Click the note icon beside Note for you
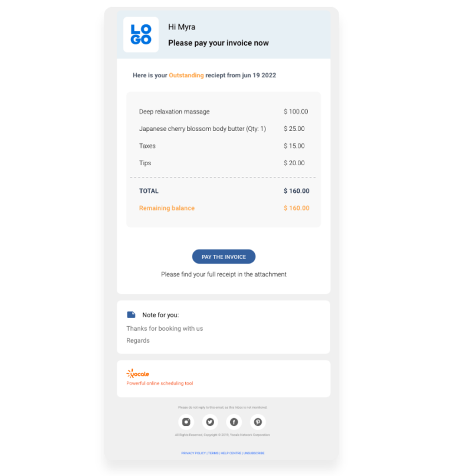 131,314
